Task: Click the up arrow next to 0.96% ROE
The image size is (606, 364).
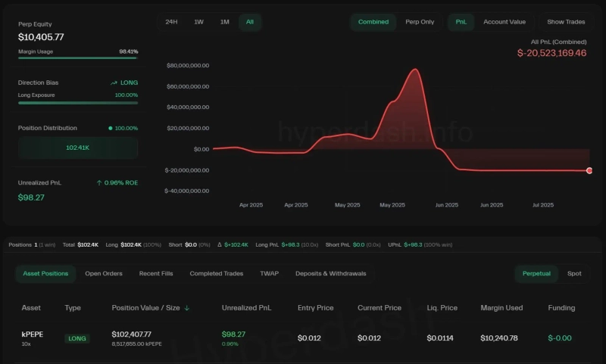Action: pyautogui.click(x=99, y=182)
